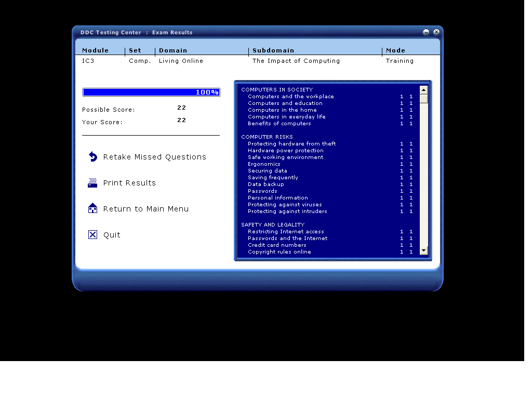Click the Module column header
Screen dimensions: 532x399
click(x=96, y=50)
